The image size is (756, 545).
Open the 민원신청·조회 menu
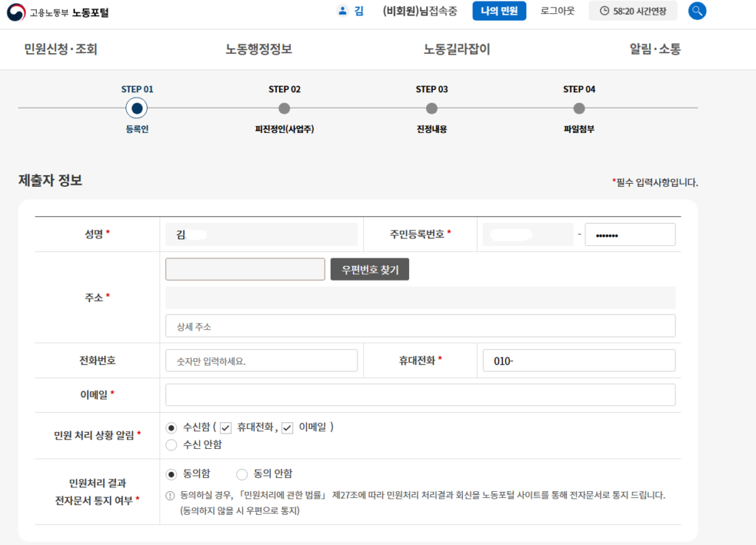tap(61, 49)
